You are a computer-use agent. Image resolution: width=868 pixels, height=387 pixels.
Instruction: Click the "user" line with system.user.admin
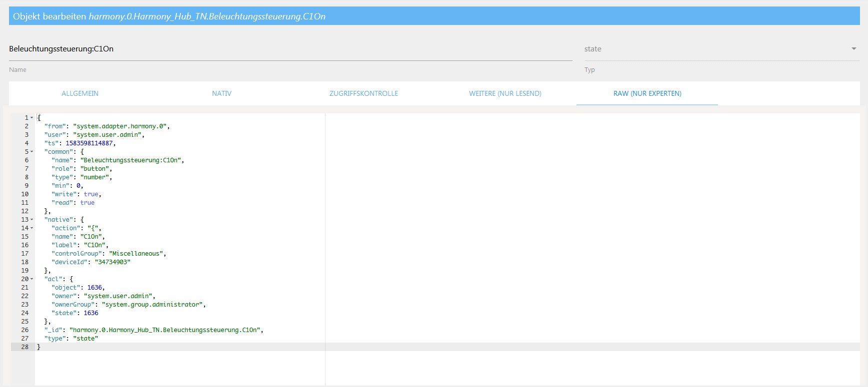(x=94, y=135)
